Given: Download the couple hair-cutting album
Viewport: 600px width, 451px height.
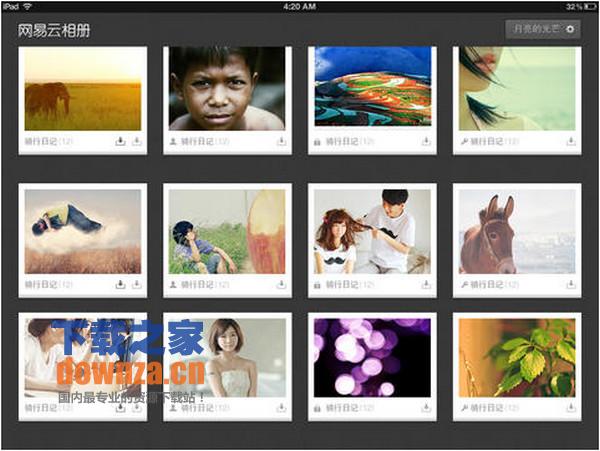Looking at the screenshot, I should pyautogui.click(x=426, y=285).
